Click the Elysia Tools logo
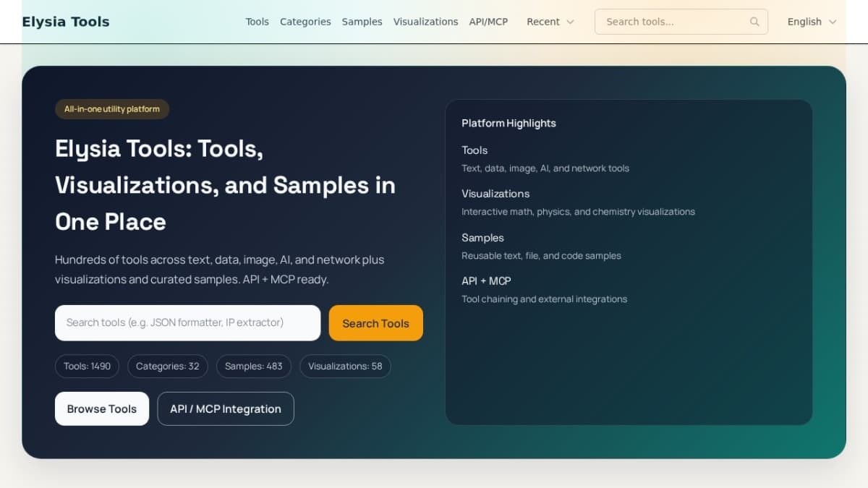This screenshot has height=488, width=868. [x=65, y=21]
